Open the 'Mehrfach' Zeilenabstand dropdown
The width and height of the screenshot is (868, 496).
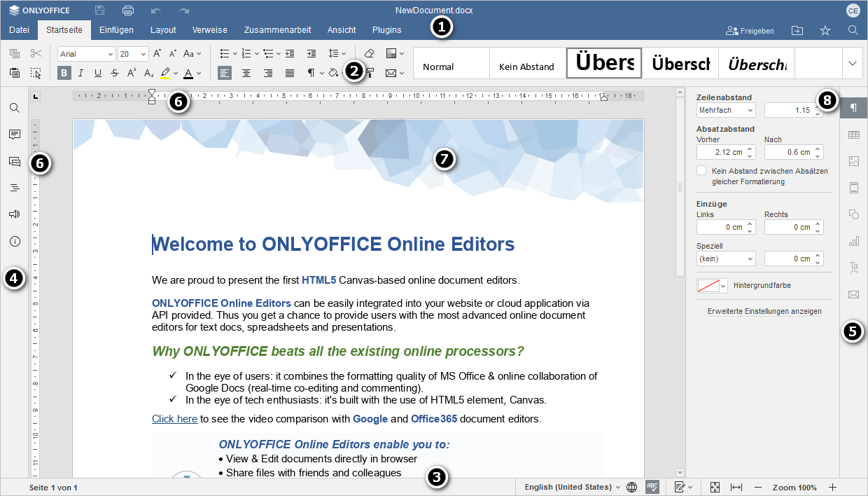click(726, 110)
